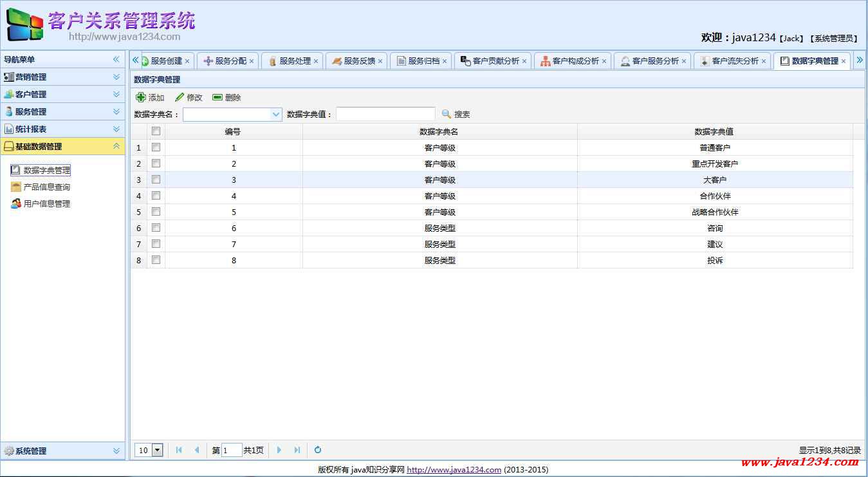Click the 客户流失分析 tab icon

pos(705,61)
